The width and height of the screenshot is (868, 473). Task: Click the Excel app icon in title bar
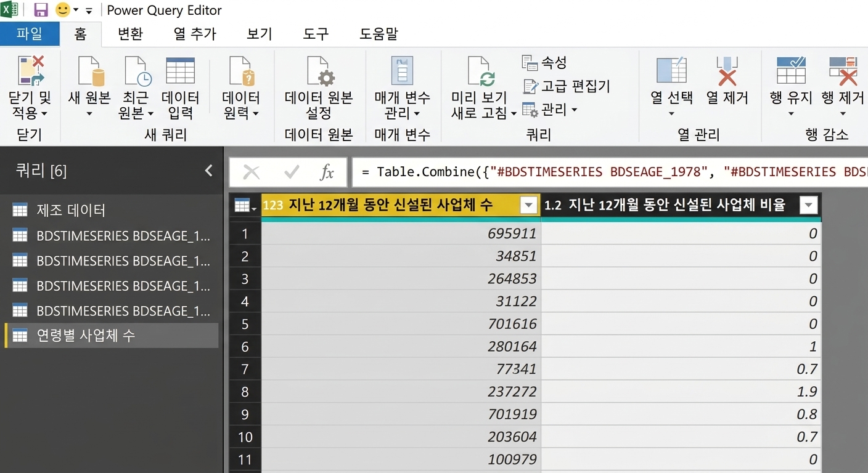(10, 10)
